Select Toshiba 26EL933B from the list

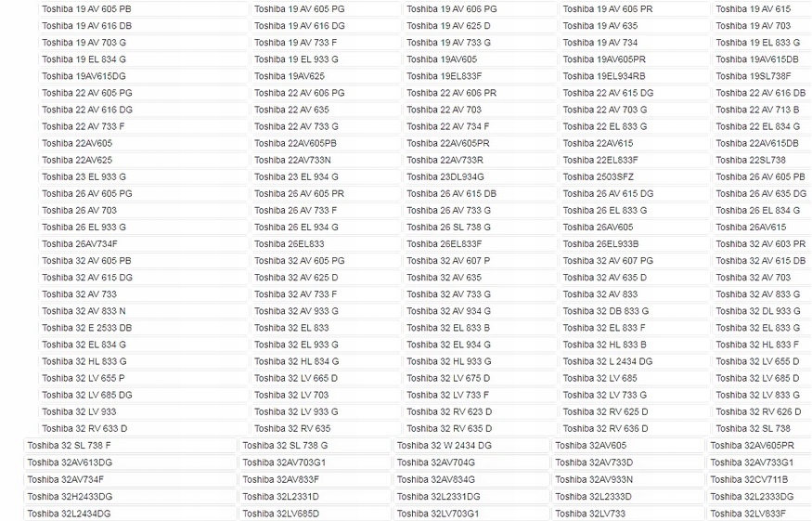(x=600, y=244)
